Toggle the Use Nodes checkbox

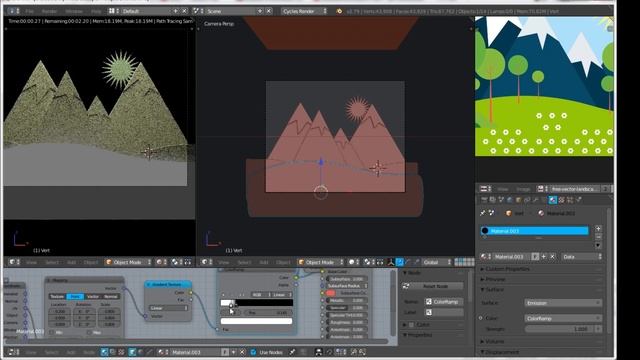click(x=253, y=352)
